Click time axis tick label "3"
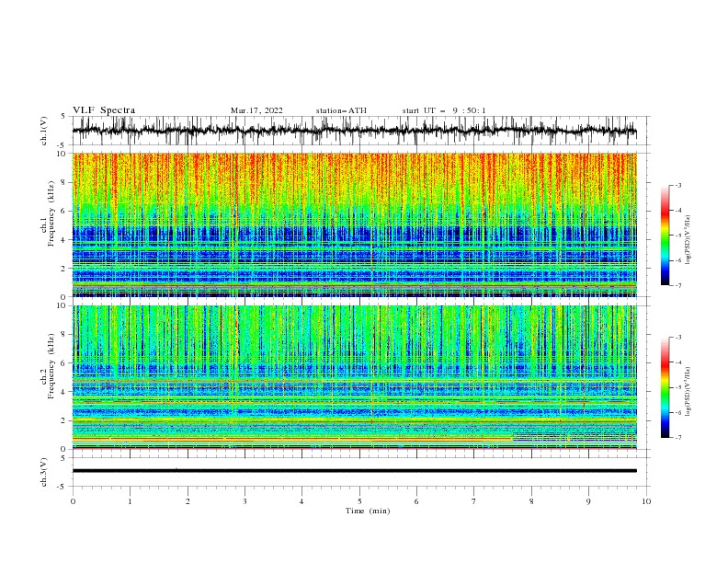The height and width of the screenshot is (563, 728). click(245, 501)
